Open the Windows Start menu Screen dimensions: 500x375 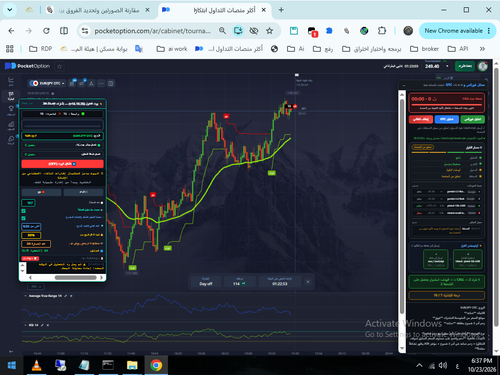12,366
